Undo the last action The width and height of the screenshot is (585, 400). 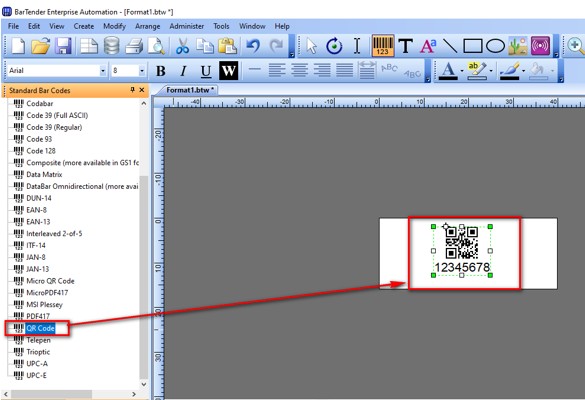[253, 46]
